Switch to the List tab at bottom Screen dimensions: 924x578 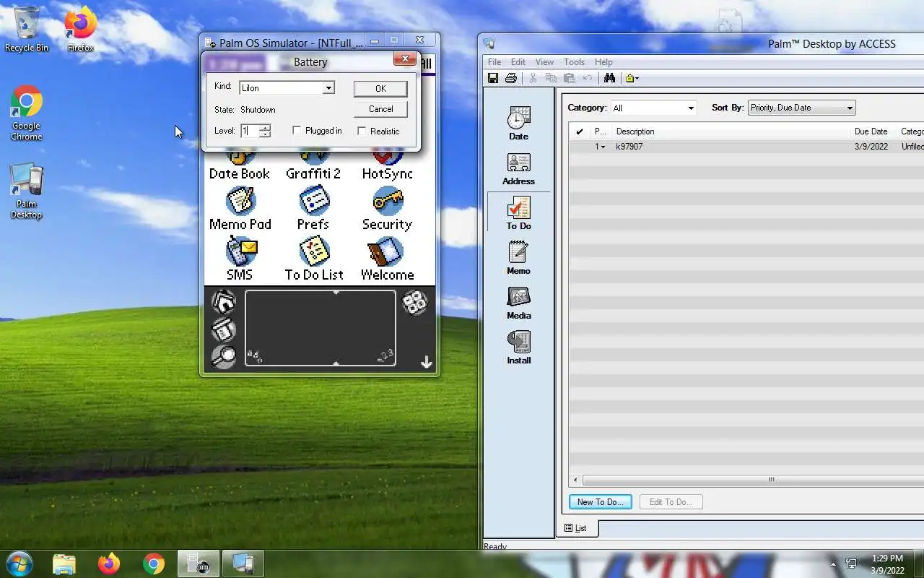[575, 528]
